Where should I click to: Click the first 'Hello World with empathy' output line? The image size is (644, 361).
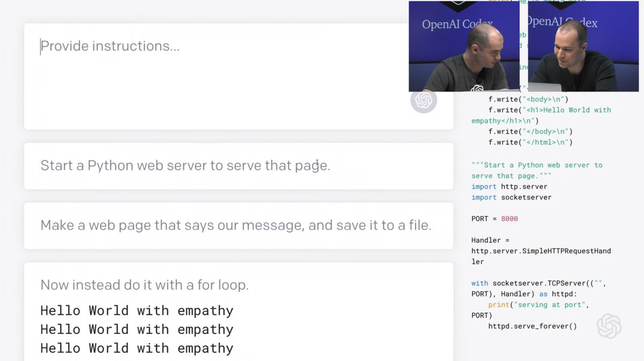coord(137,311)
